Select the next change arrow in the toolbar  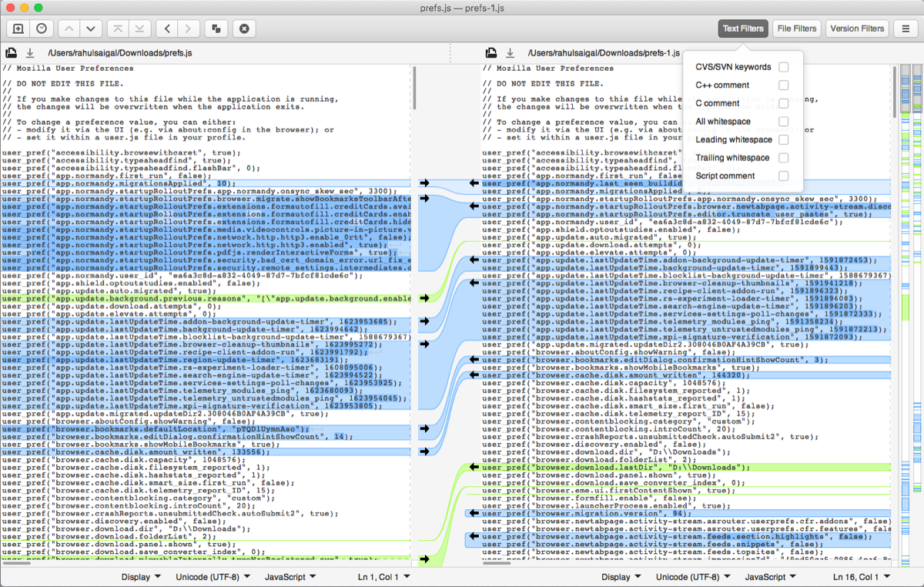(91, 29)
